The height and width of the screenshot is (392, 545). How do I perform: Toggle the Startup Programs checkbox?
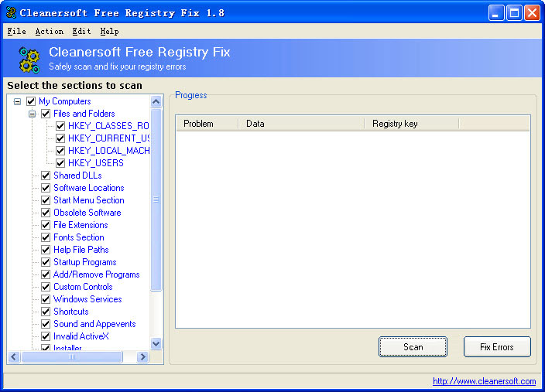click(46, 262)
